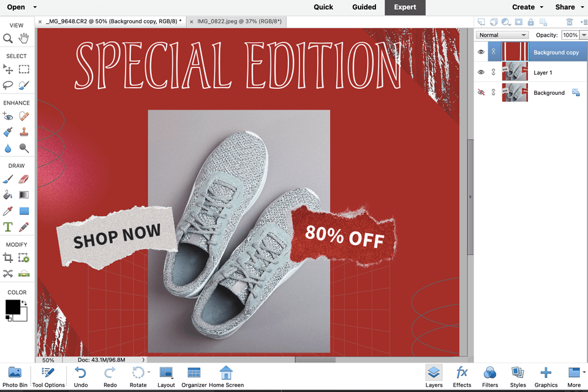588x392 pixels.
Task: Select the Lasso tool
Action: (8, 85)
